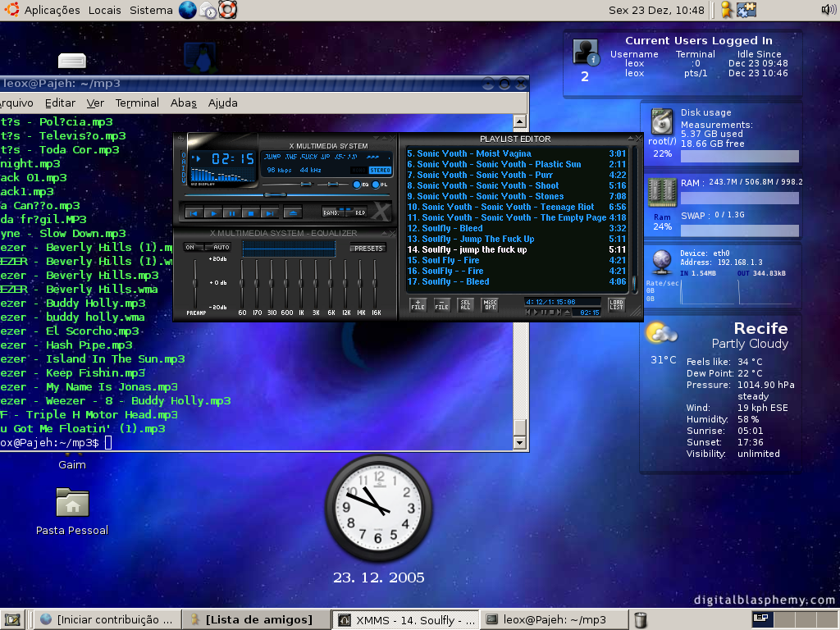Open the Abas menu in terminal window
Screen dimensions: 840x630
(183, 103)
